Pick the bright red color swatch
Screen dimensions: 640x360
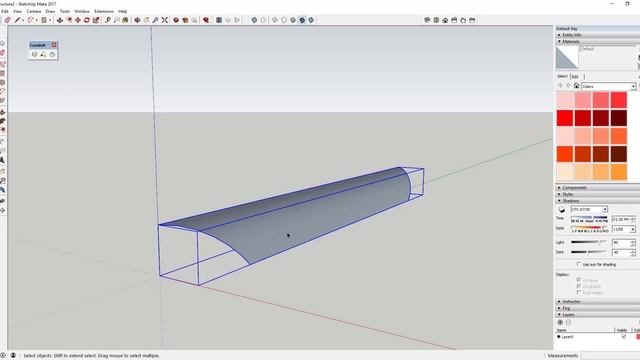tap(565, 118)
